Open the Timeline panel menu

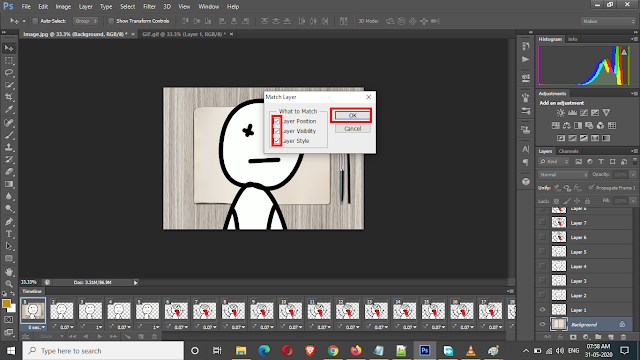pos(510,291)
